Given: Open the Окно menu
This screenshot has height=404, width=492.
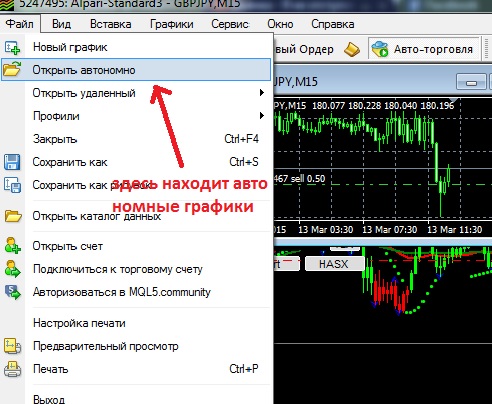Looking at the screenshot, I should 280,24.
